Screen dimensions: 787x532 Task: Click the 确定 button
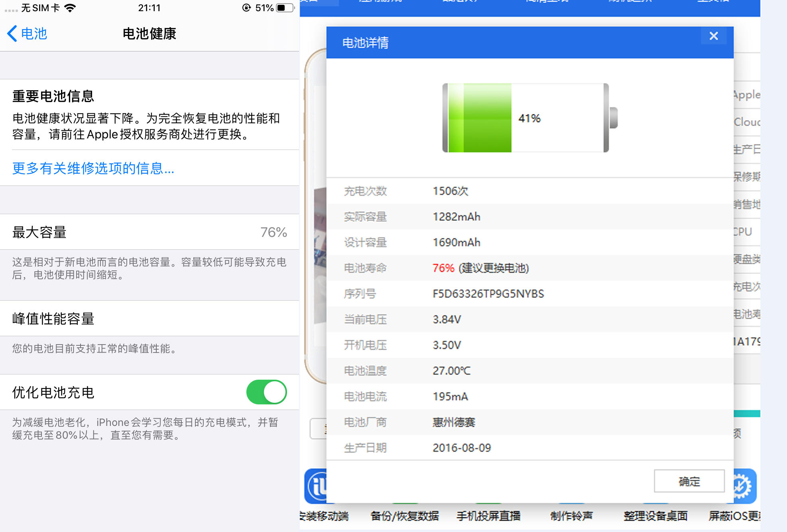pyautogui.click(x=689, y=481)
